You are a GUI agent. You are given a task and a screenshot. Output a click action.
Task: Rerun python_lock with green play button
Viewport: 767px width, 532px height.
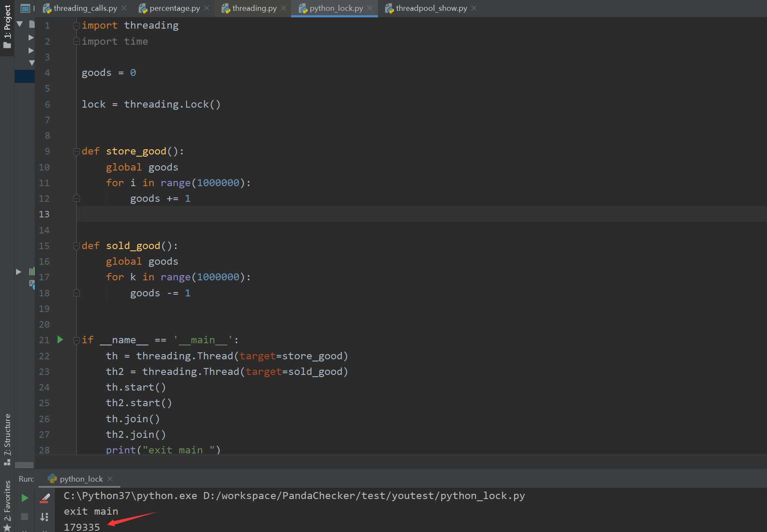point(25,498)
